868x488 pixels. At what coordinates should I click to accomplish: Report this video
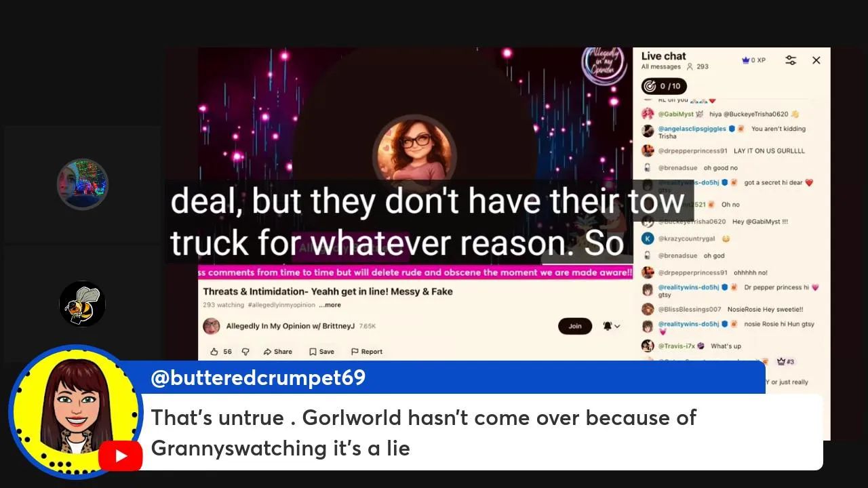pyautogui.click(x=367, y=352)
